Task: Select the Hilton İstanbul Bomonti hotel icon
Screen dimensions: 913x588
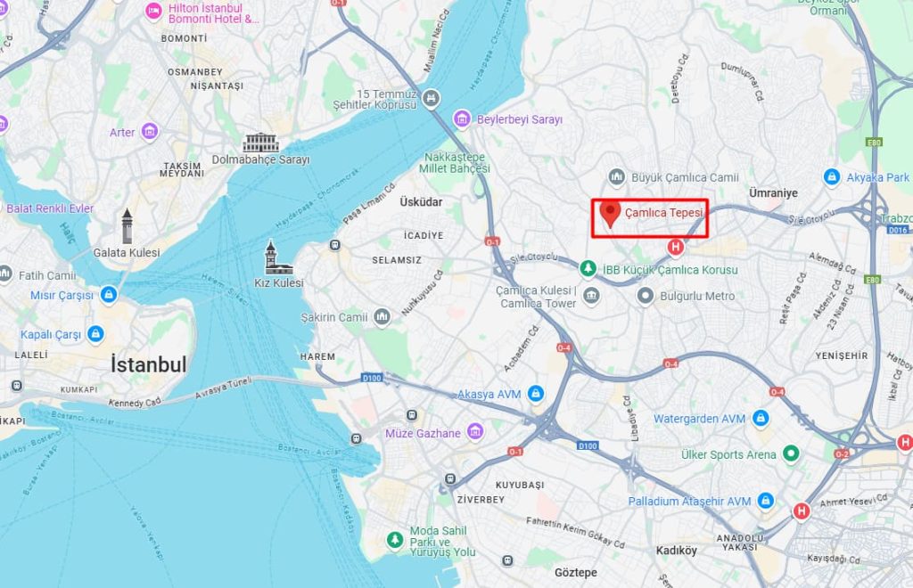Action: 153,12
